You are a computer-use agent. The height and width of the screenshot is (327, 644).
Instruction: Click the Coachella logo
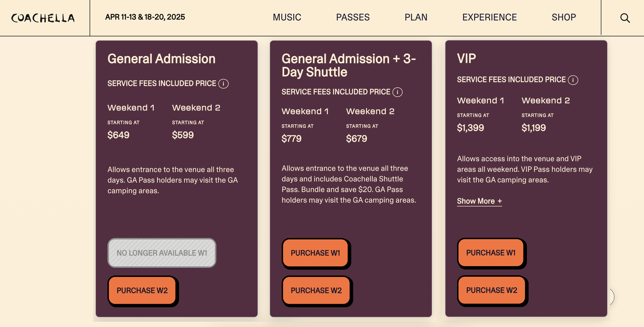pos(43,18)
